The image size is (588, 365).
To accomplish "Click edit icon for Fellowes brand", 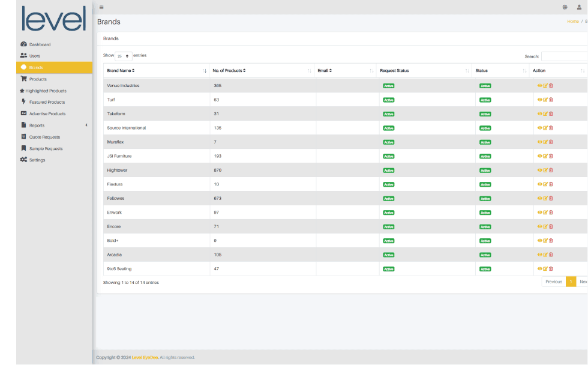I will (x=545, y=198).
